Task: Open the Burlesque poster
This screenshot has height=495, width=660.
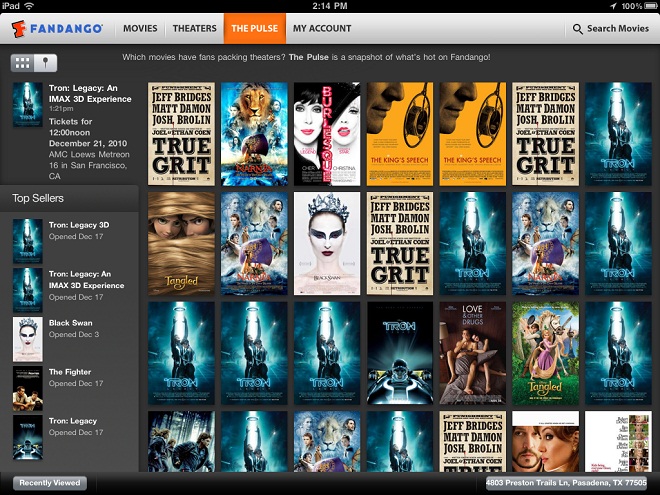Action: point(327,134)
